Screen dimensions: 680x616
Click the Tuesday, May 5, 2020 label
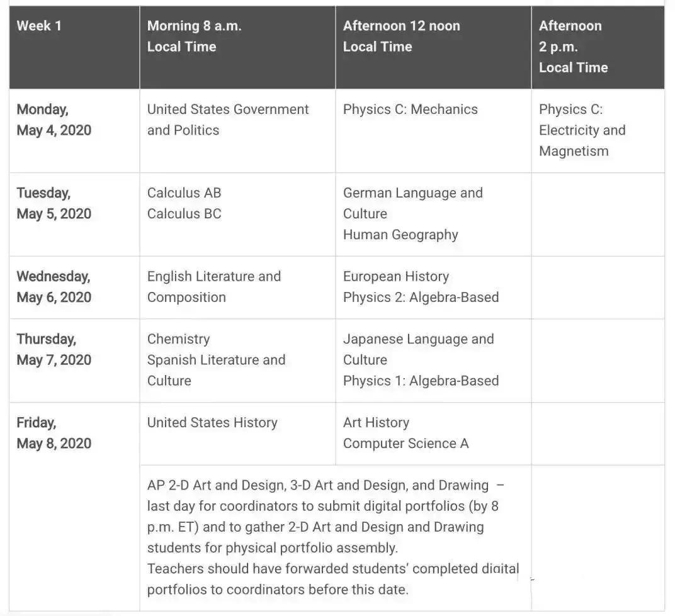tap(54, 203)
